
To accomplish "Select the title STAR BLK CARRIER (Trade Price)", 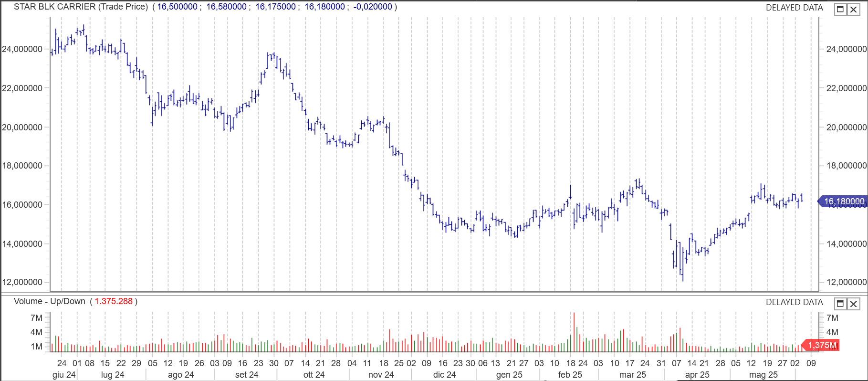I will (x=81, y=7).
